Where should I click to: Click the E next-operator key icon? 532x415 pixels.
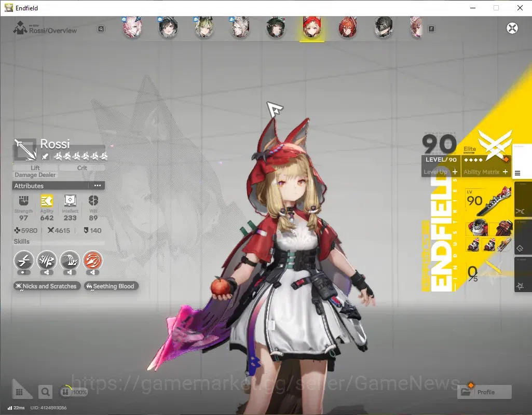click(431, 29)
